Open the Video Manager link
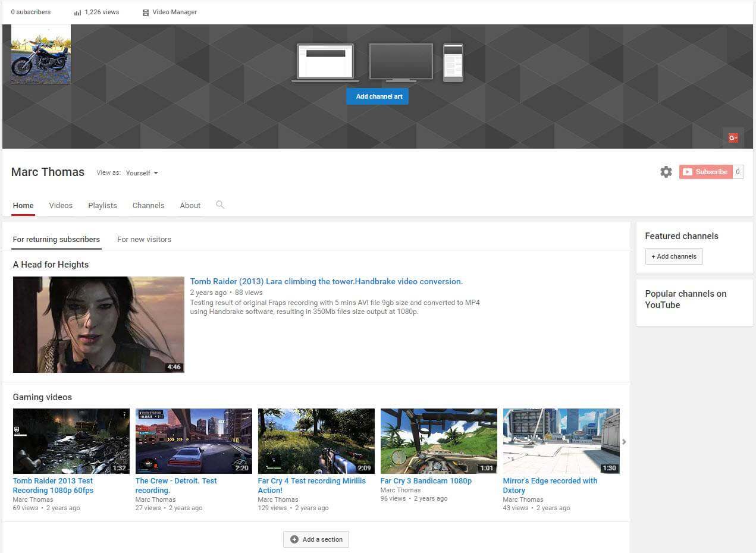Viewport: 756px width, 553px height. tap(174, 12)
